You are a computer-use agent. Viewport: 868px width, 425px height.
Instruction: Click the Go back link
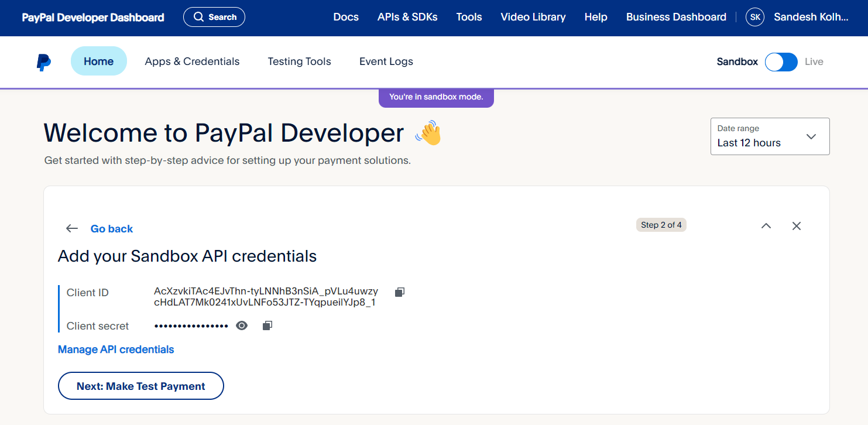coord(112,229)
